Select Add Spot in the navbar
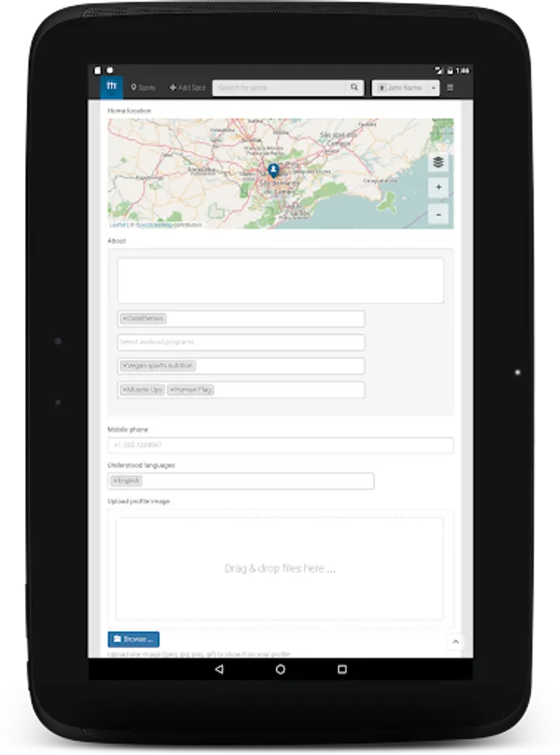560x755 pixels. point(187,87)
